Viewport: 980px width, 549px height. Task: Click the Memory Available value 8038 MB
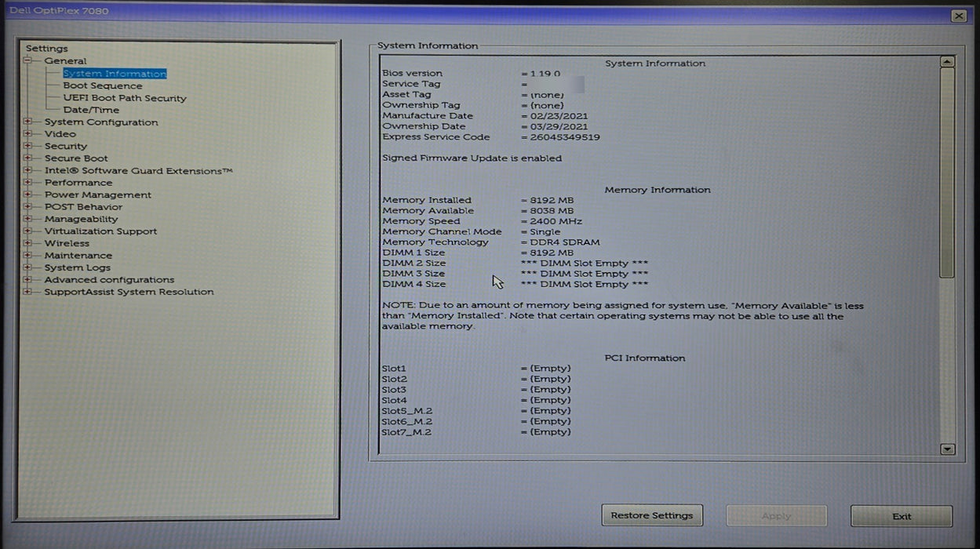(552, 211)
